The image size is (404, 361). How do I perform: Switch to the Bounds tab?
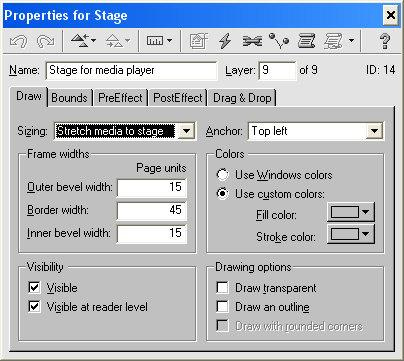coord(69,98)
